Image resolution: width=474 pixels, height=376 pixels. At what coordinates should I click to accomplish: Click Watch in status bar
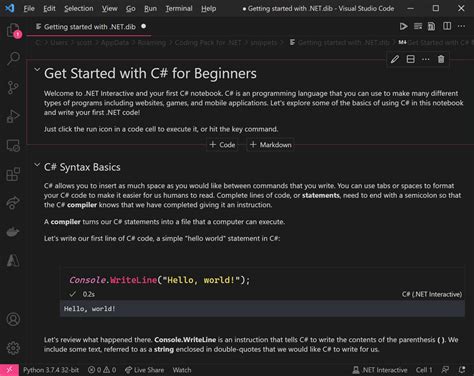[182, 370]
